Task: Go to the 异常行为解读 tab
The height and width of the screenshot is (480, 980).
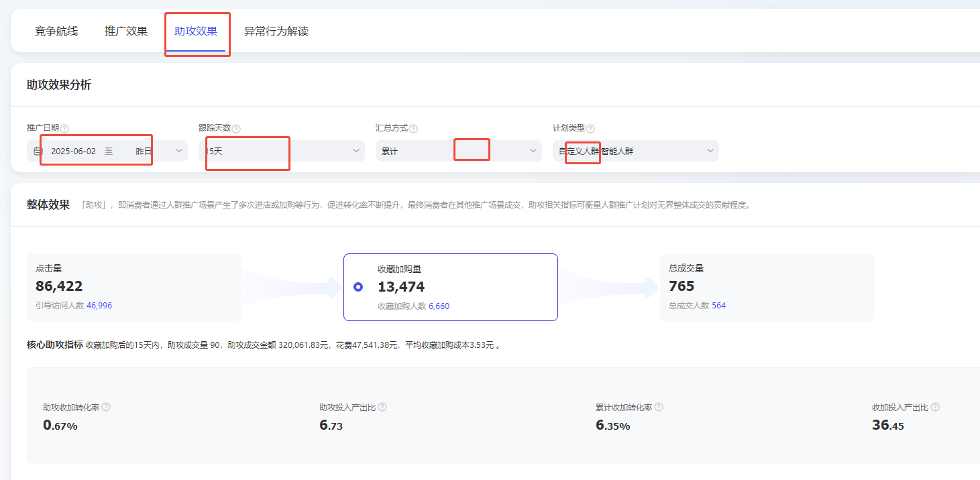Action: point(276,32)
